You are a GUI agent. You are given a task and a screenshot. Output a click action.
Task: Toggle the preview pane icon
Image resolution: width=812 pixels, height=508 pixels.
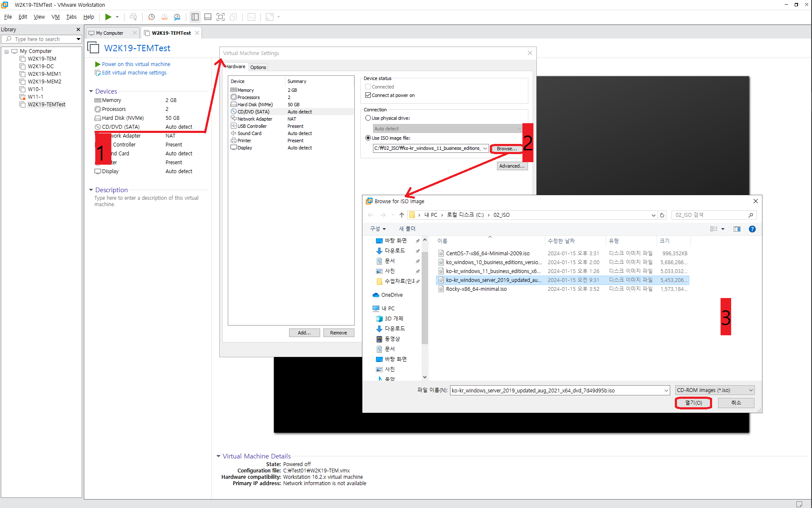click(737, 229)
